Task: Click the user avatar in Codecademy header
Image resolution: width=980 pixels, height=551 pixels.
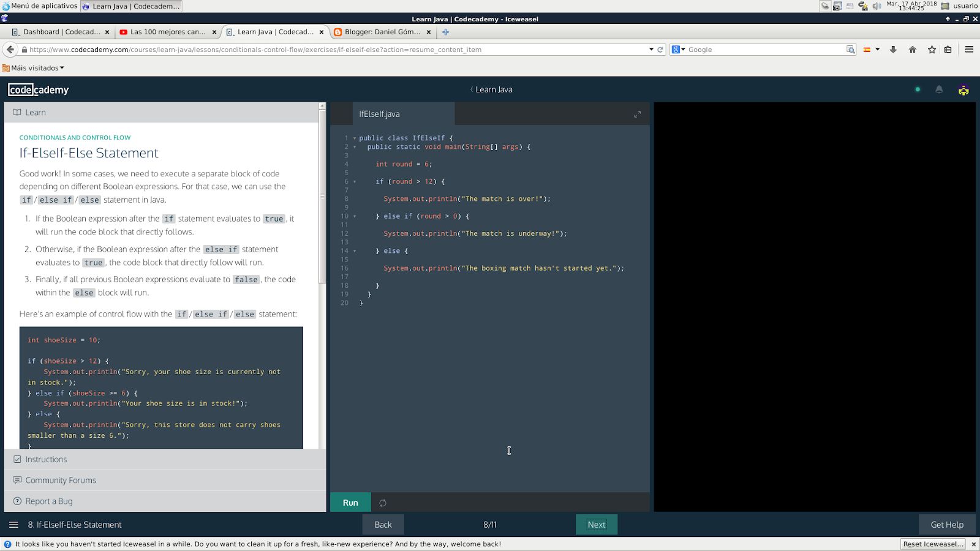Action: [963, 89]
